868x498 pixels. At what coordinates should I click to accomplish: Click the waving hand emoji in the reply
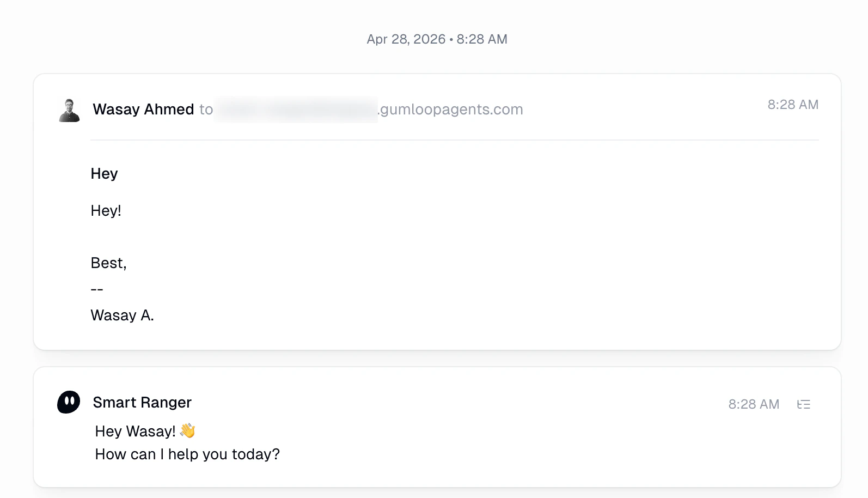tap(188, 430)
